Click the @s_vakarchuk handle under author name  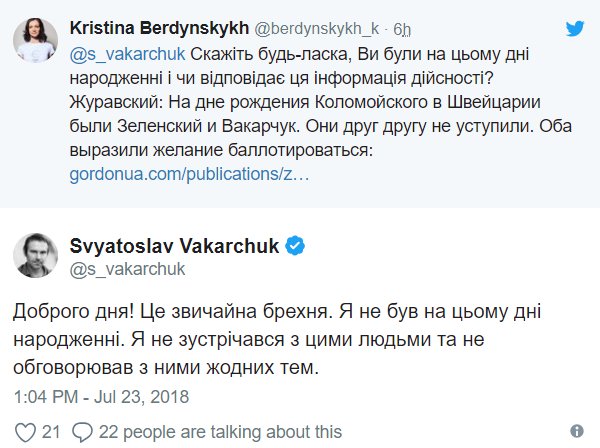click(x=127, y=269)
